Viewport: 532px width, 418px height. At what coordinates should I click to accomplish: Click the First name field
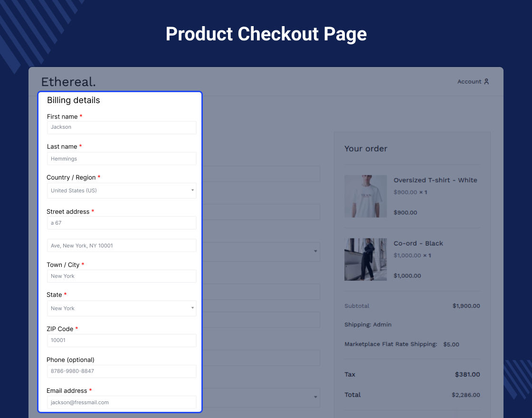[122, 127]
